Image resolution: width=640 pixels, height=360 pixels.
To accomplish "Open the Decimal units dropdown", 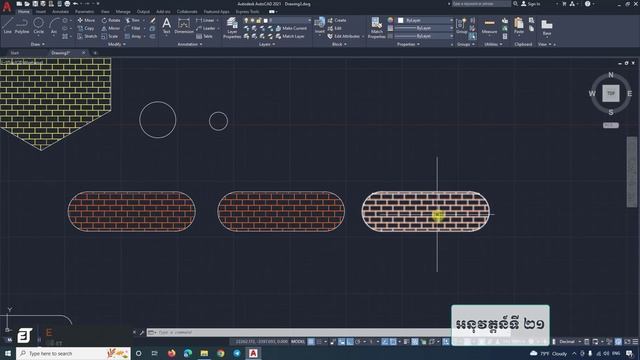I will pos(570,341).
